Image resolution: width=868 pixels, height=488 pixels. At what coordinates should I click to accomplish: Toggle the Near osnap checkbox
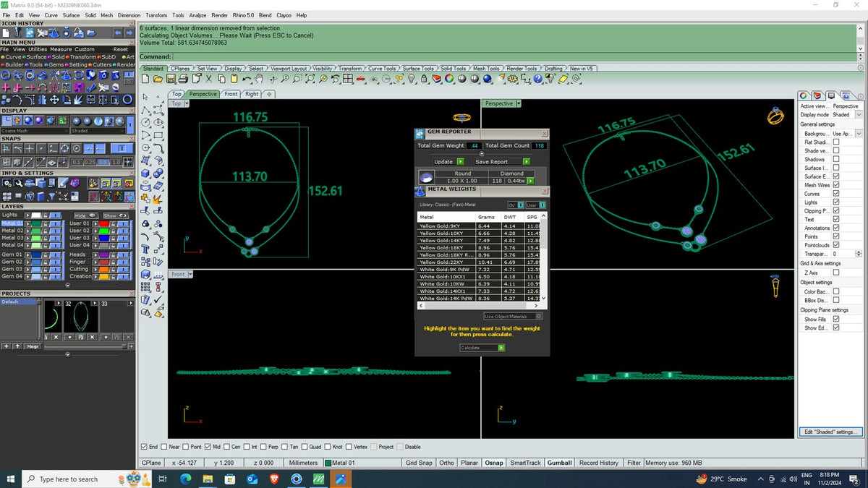(166, 447)
